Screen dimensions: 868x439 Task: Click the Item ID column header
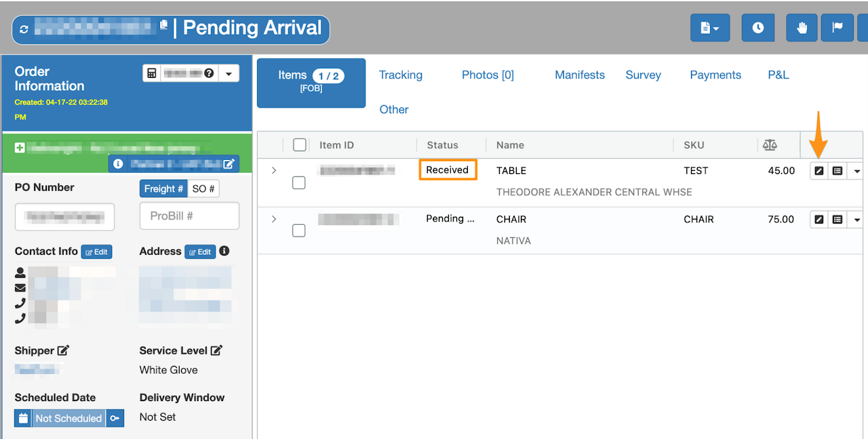[336, 145]
